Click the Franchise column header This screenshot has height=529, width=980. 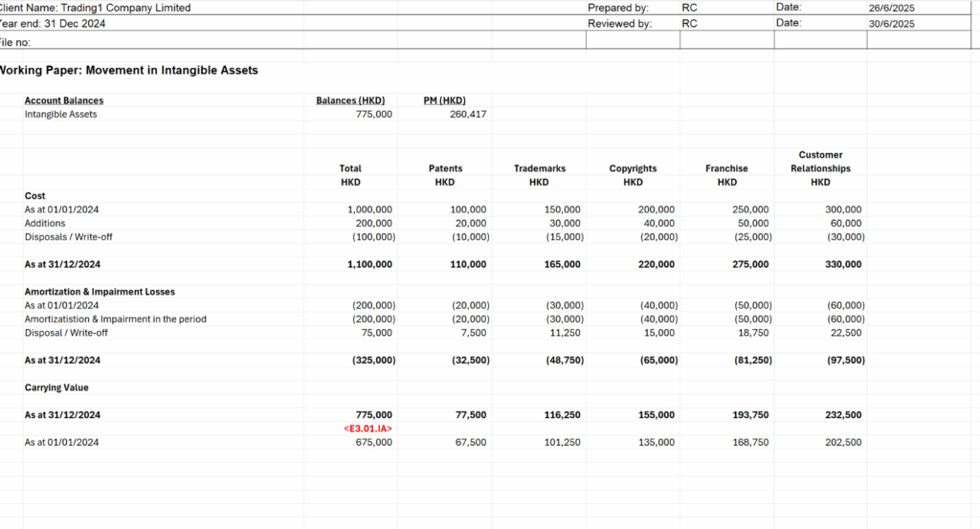click(726, 168)
